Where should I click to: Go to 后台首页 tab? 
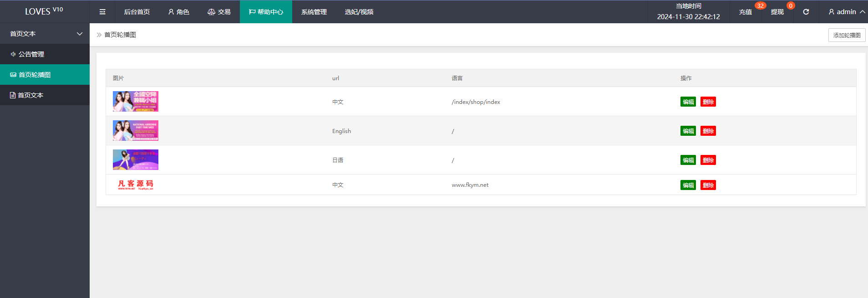click(x=137, y=12)
